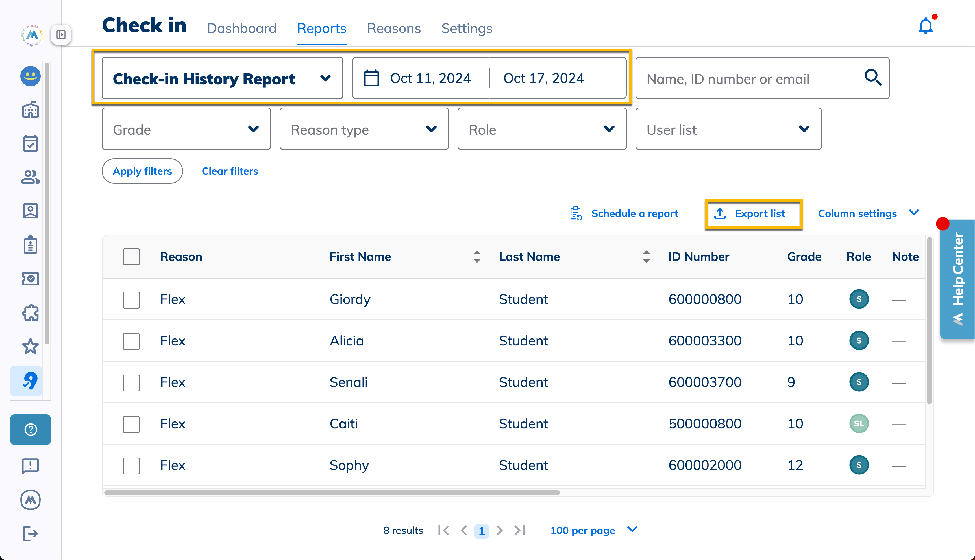The image size is (975, 560).
Task: Click Export list button
Action: (x=753, y=213)
